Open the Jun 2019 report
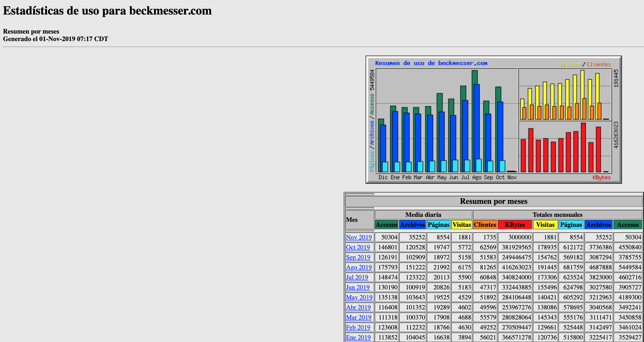 click(358, 287)
